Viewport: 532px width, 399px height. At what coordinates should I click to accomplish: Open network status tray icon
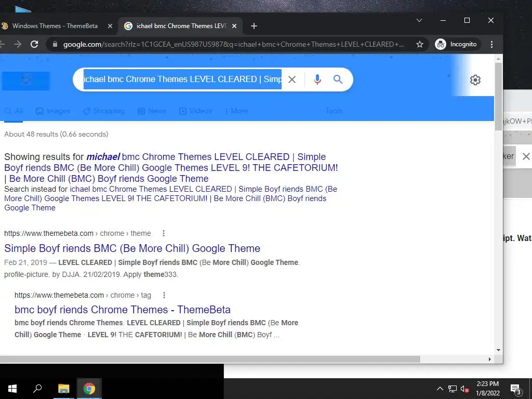[453, 389]
